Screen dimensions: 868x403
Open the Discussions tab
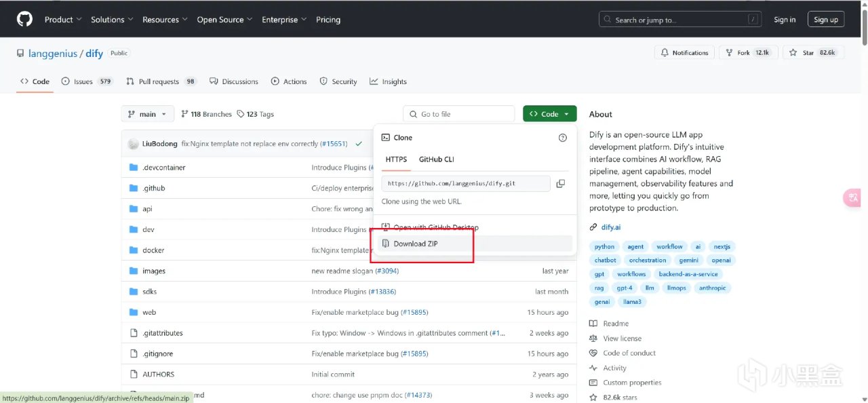pyautogui.click(x=234, y=81)
